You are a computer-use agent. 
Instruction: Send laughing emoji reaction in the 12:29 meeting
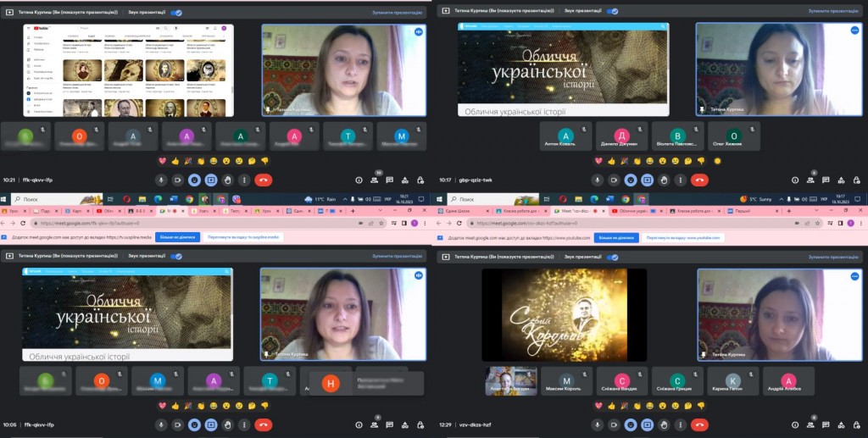pos(648,405)
